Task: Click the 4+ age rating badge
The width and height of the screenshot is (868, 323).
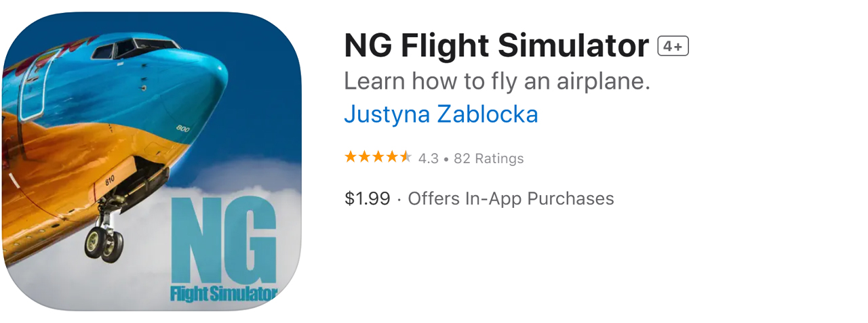Action: pos(673,46)
